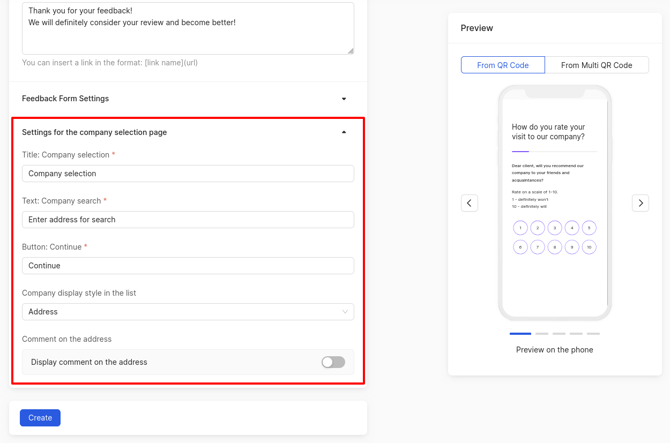670x443 pixels.
Task: Click the textarea resize handle
Action: (x=350, y=50)
